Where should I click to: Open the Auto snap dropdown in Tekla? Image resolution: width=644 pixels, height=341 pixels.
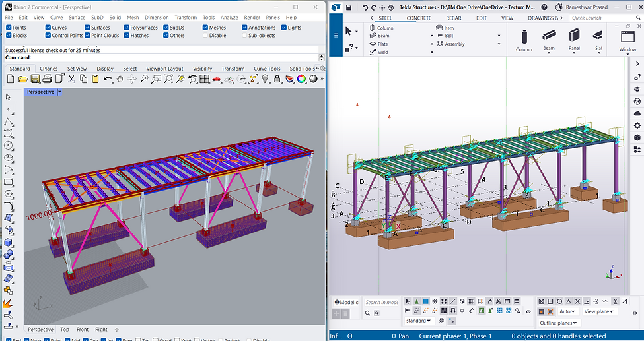[x=569, y=311]
